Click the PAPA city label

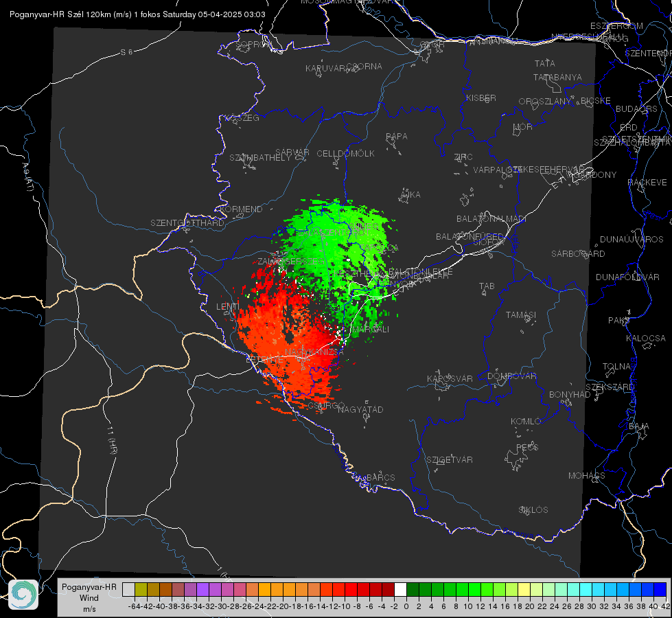(x=397, y=136)
